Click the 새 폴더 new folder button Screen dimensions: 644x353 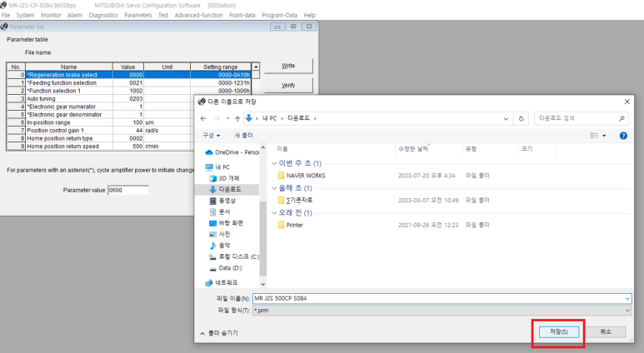coord(243,136)
